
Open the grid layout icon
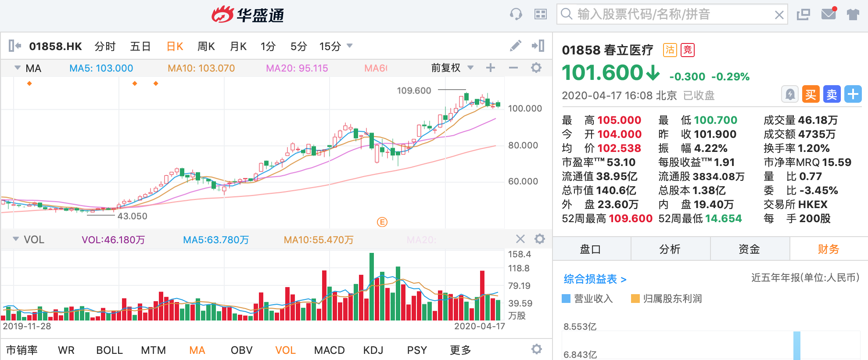coord(540,14)
